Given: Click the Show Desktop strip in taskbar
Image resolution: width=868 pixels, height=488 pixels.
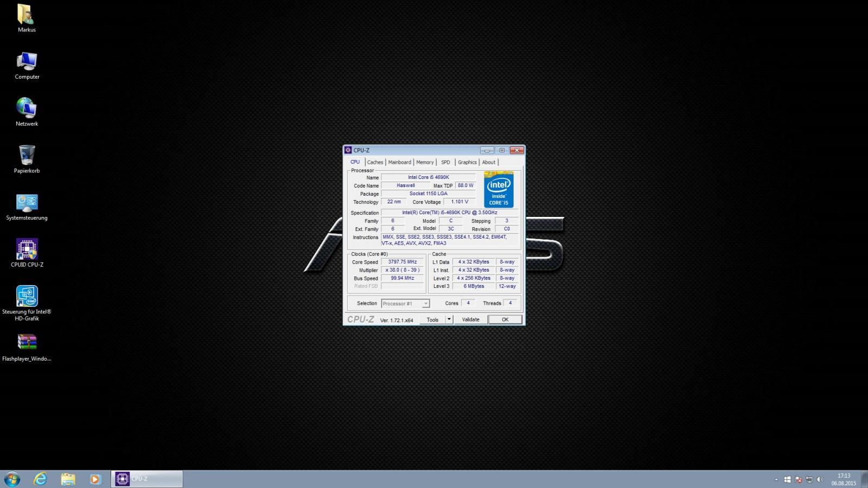Looking at the screenshot, I should coord(864,479).
